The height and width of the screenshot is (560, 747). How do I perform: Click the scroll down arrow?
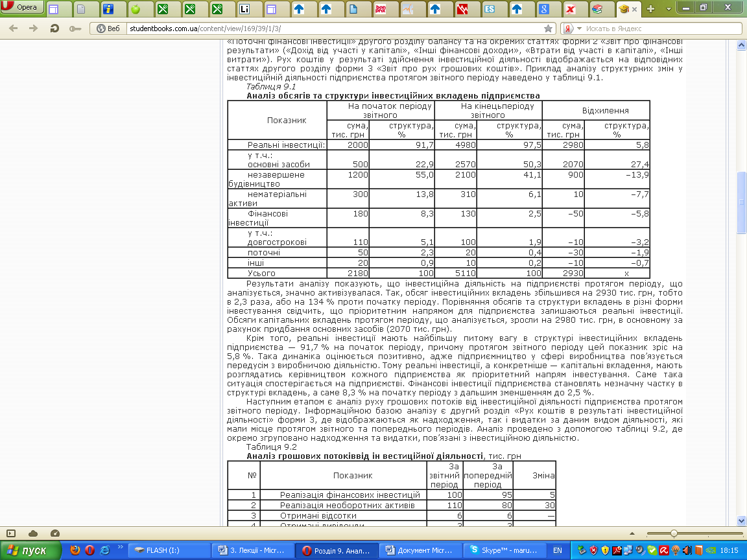click(x=741, y=520)
